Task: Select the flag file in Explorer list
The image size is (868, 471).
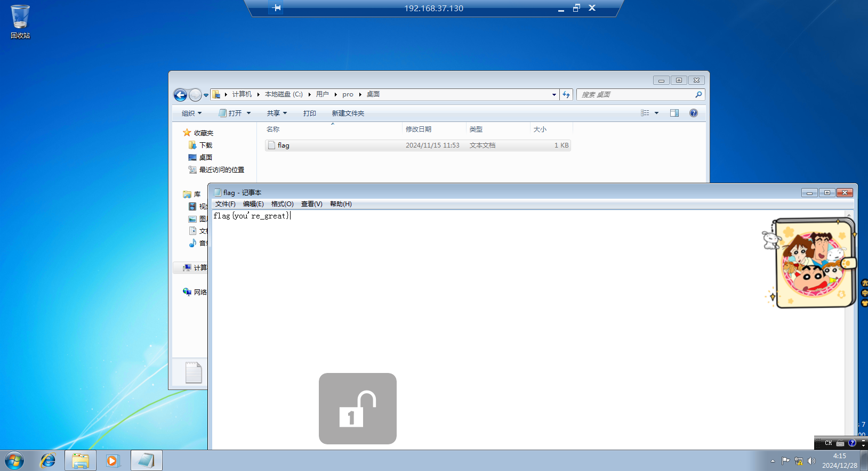Action: 417,145
